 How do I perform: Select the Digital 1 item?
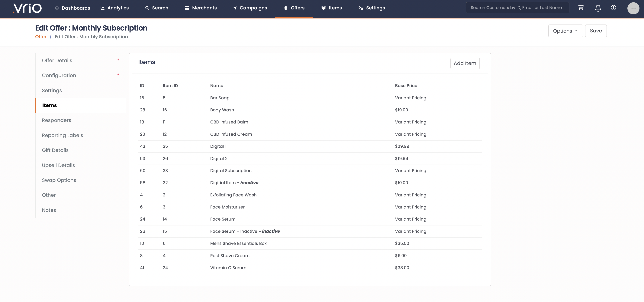click(x=310, y=146)
